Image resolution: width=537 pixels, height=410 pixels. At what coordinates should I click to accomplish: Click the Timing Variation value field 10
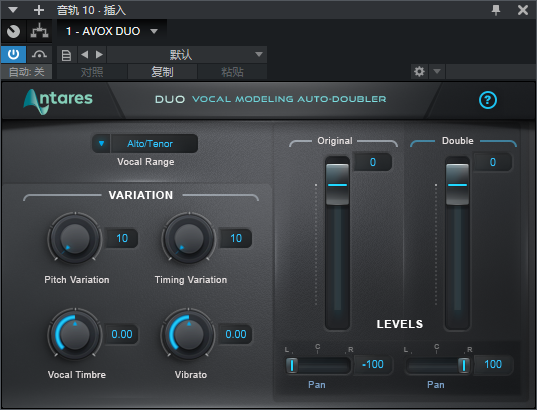tap(236, 238)
